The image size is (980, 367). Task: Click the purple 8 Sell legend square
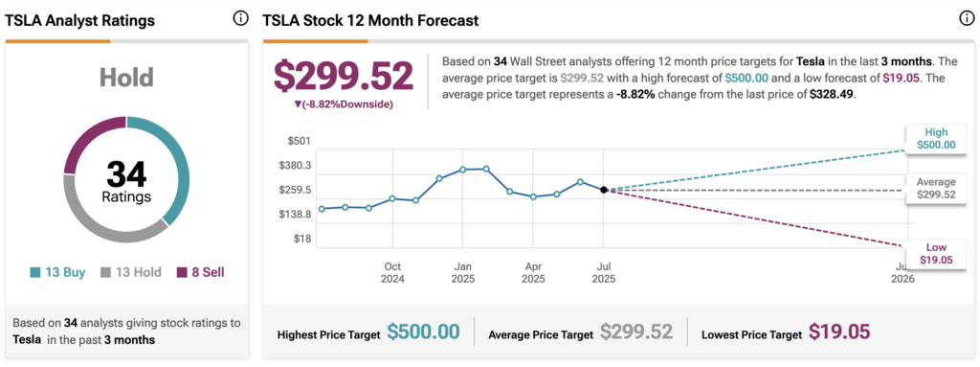click(182, 272)
